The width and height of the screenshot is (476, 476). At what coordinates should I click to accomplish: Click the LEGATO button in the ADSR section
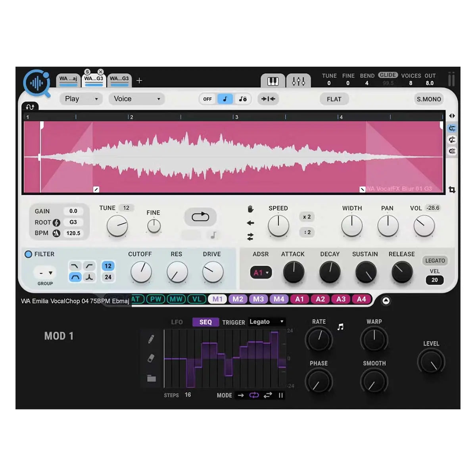(435, 261)
